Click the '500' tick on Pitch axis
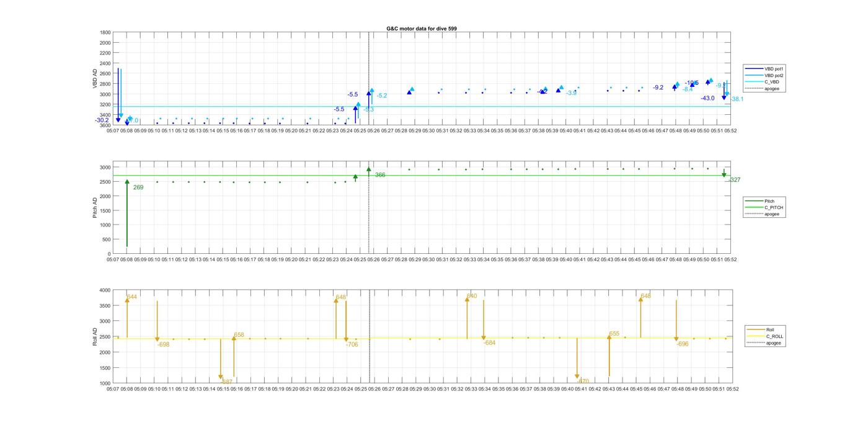The height and width of the screenshot is (430, 868). (x=107, y=240)
